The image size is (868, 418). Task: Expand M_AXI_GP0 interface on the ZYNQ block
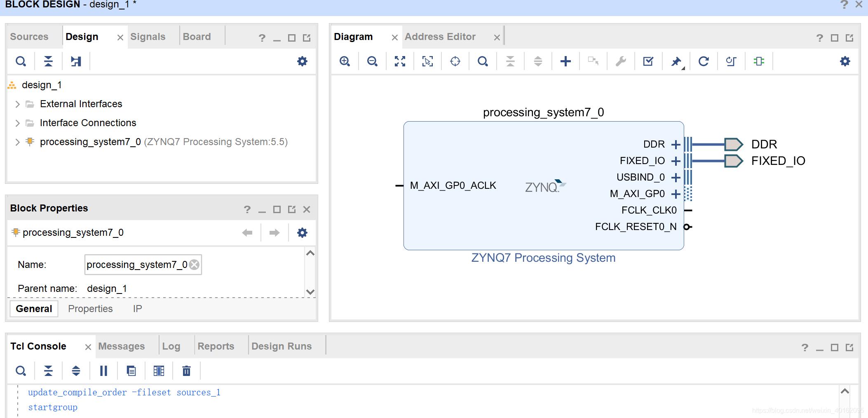point(676,194)
